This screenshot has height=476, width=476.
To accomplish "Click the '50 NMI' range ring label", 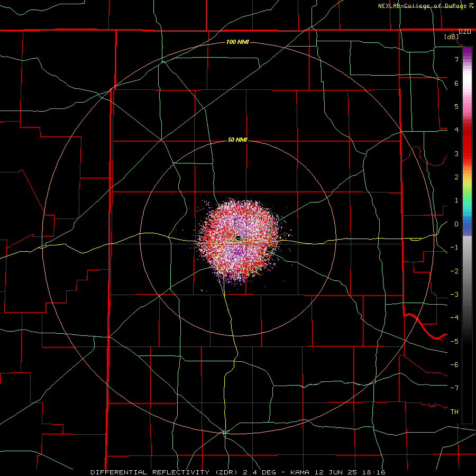I will point(237,140).
